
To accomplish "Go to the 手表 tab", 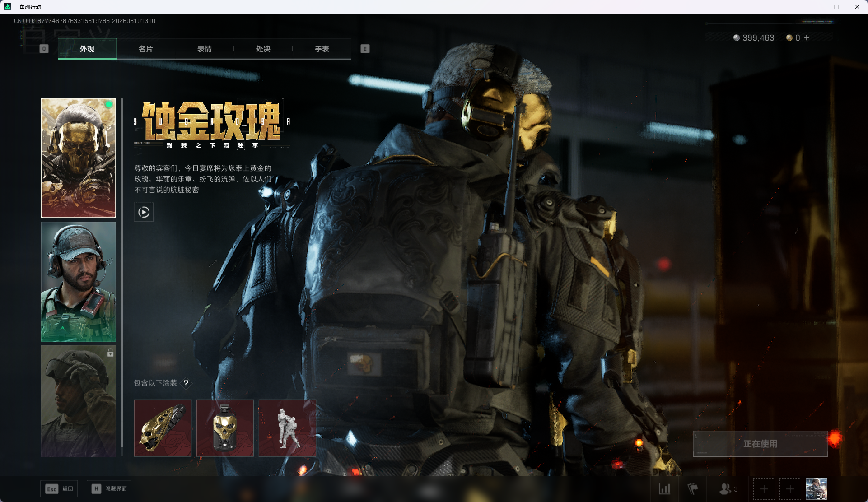I will pos(322,49).
